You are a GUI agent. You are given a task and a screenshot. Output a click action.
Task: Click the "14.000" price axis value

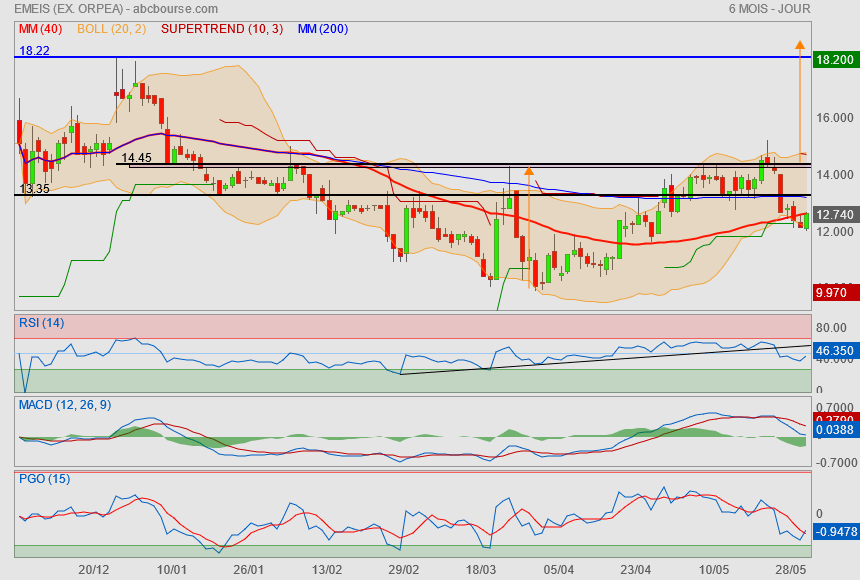click(835, 175)
